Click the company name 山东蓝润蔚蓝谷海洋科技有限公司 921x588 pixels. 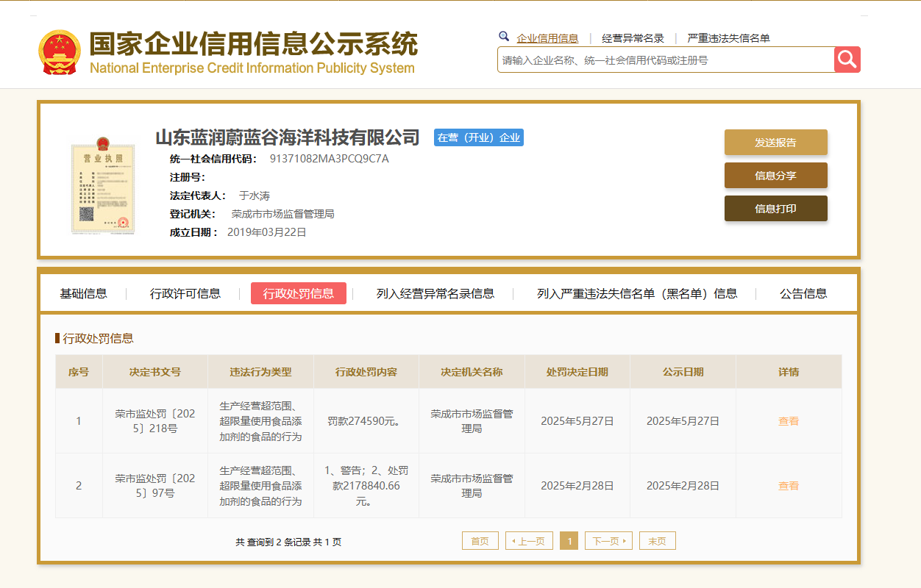click(x=288, y=137)
